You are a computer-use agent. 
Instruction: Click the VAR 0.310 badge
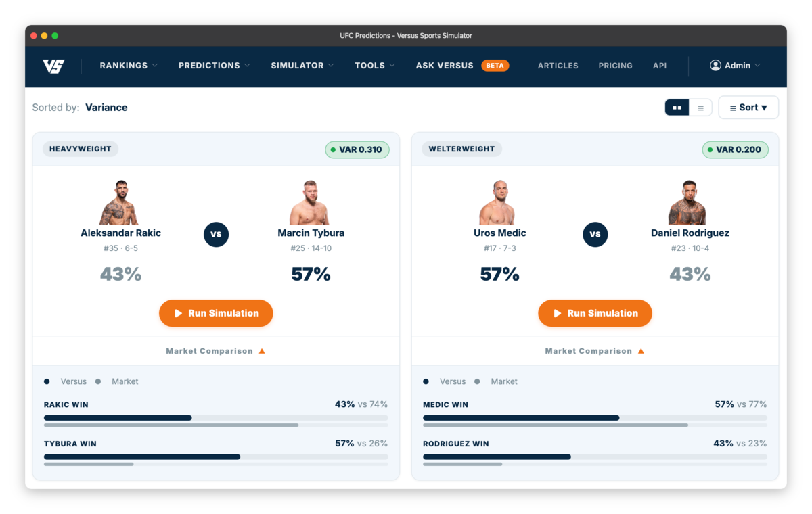point(357,149)
